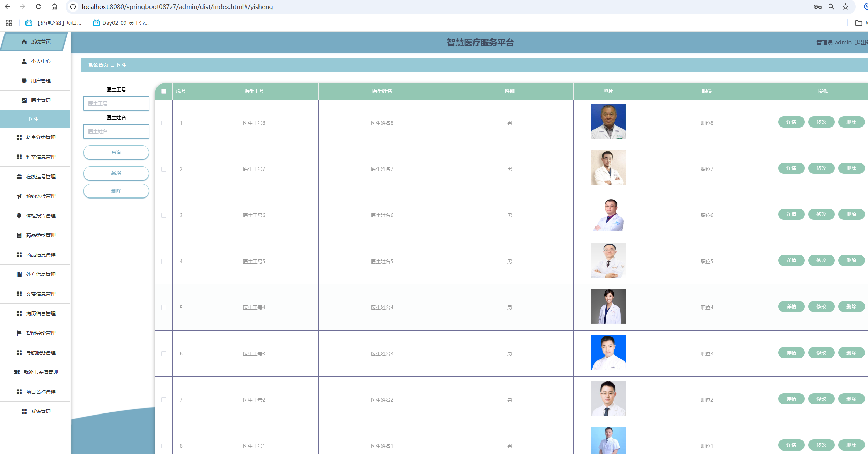Screen dimensions: 868x454
Task: Select 医生 submenu item
Action: tap(35, 119)
